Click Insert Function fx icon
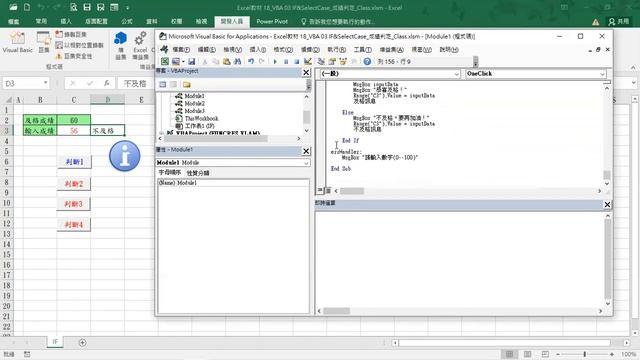The width and height of the screenshot is (640, 360). [x=107, y=83]
